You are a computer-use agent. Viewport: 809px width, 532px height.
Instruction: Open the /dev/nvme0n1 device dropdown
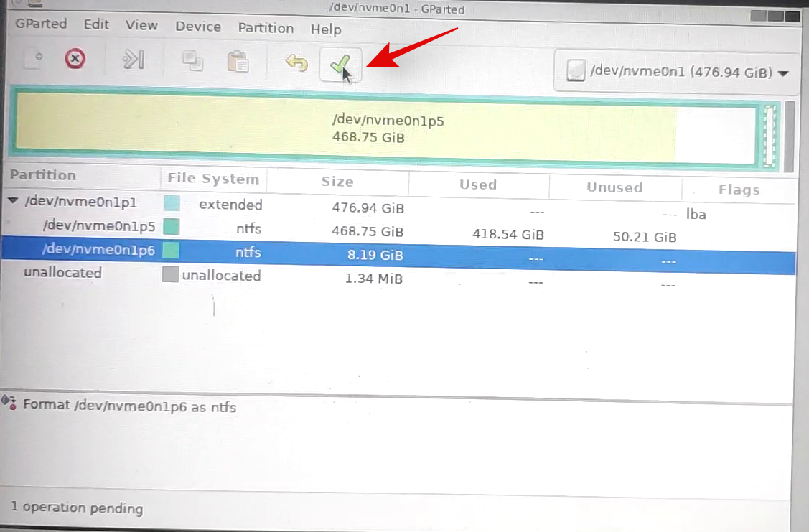(677, 72)
